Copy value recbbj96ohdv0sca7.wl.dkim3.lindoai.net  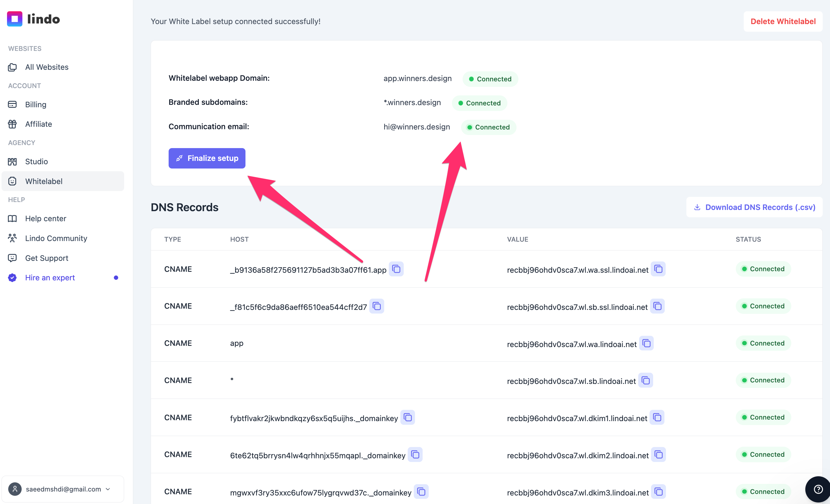click(x=658, y=492)
